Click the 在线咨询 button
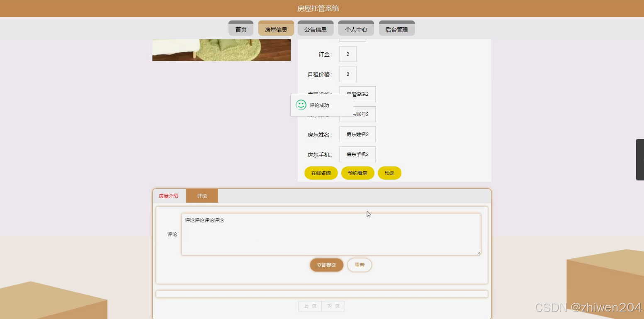This screenshot has width=644, height=319. click(x=321, y=173)
